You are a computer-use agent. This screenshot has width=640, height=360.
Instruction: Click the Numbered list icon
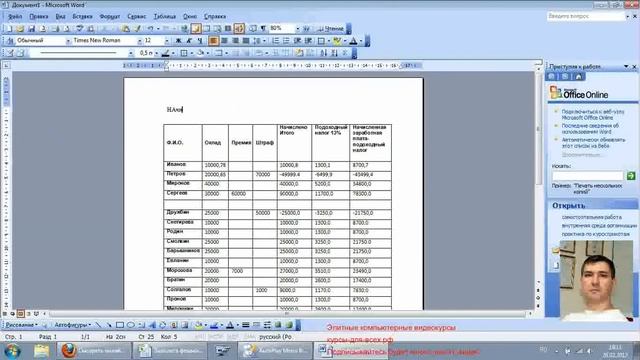coord(276,41)
